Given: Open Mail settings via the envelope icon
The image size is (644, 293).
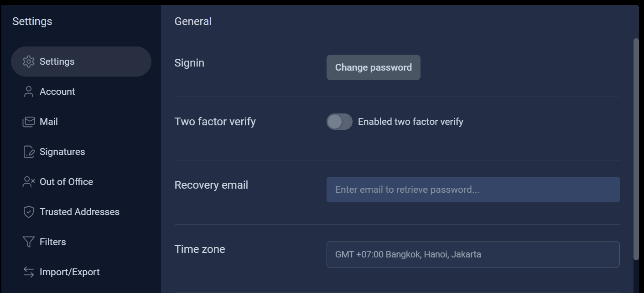Looking at the screenshot, I should 28,121.
